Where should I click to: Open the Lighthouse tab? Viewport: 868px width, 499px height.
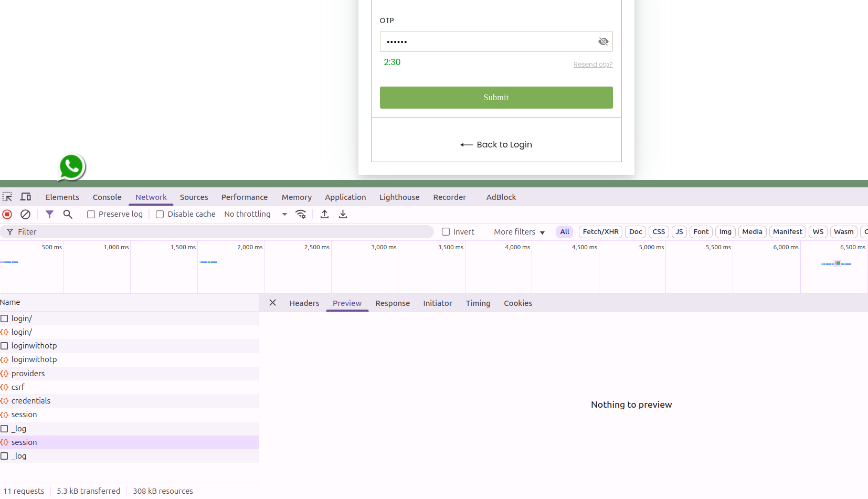pos(399,197)
